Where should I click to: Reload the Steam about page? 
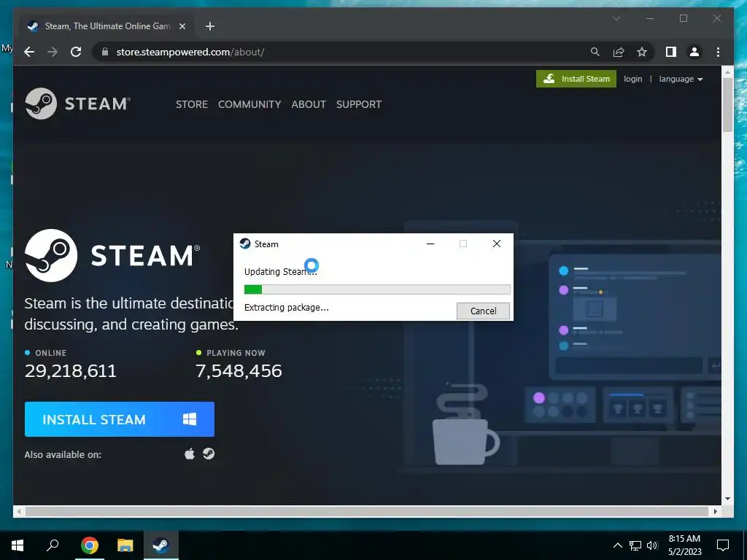(x=76, y=52)
